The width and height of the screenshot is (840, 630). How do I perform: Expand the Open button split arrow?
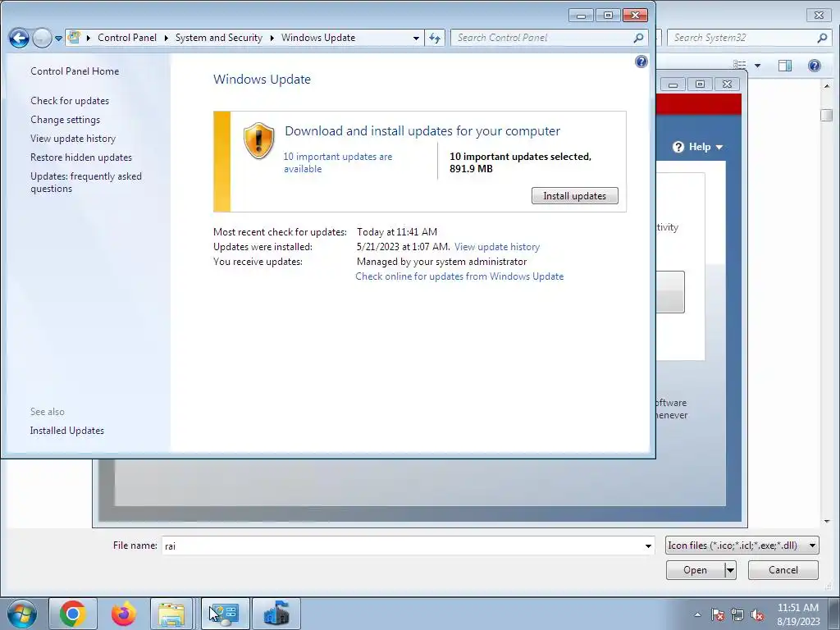[x=730, y=570]
